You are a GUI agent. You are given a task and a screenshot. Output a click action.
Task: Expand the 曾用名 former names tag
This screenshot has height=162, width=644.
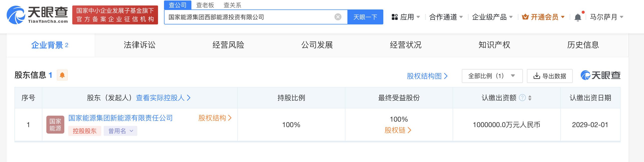120,131
